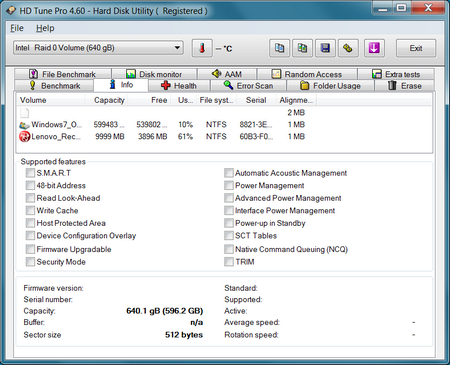Click the Exit button
This screenshot has height=365, width=450.
point(416,48)
